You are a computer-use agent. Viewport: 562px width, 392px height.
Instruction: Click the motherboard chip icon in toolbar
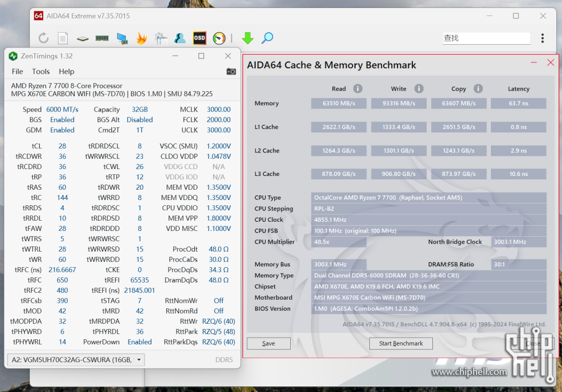(x=83, y=38)
